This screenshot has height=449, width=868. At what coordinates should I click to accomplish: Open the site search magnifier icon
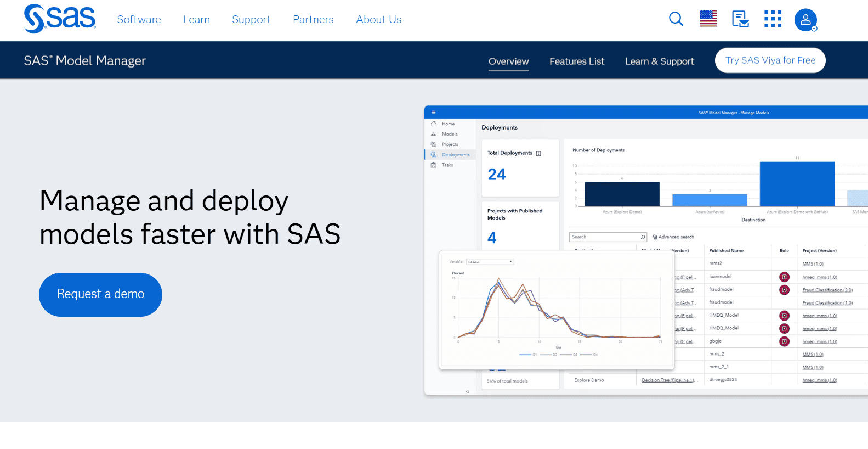[676, 19]
